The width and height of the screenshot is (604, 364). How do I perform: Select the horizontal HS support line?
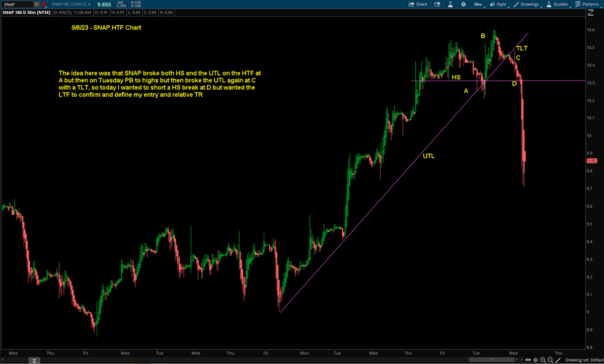(x=498, y=81)
